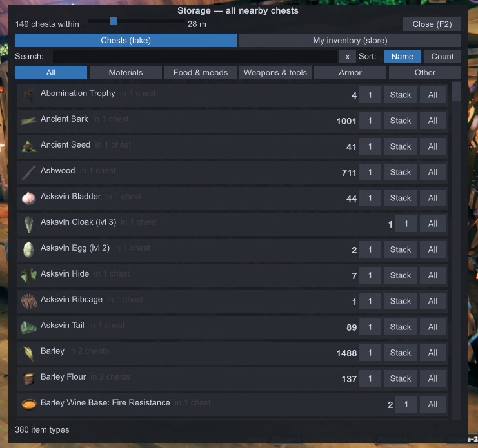Filter by Armor category

point(350,72)
